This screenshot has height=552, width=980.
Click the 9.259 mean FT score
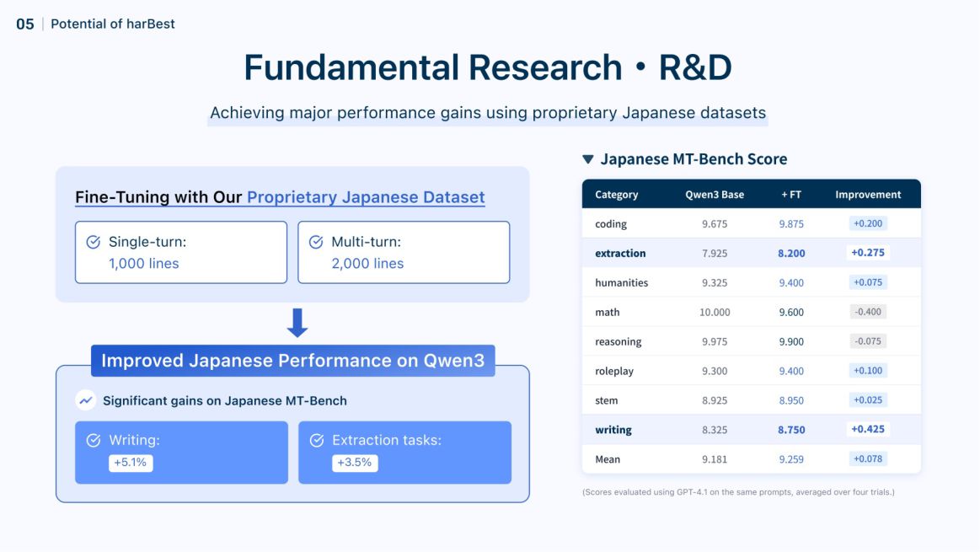(791, 458)
